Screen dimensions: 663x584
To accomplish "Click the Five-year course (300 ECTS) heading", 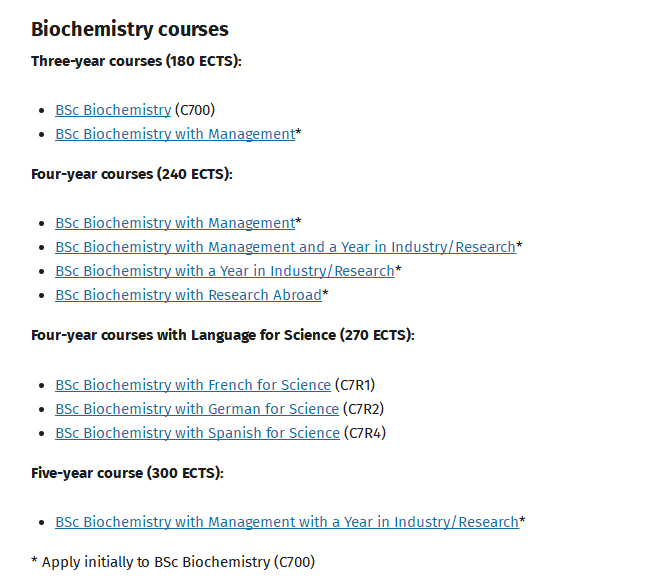I will tap(127, 473).
